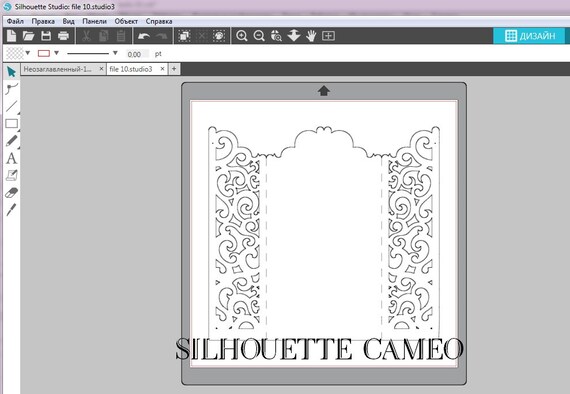Viewport: 570px width, 394px height.
Task: Choose the Select arrow tool
Action: (11, 72)
